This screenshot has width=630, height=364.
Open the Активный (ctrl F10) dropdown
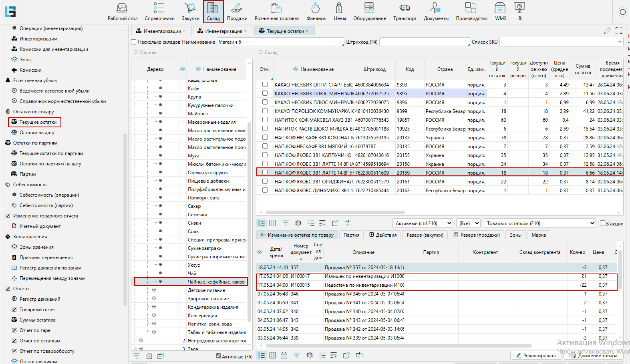click(423, 223)
